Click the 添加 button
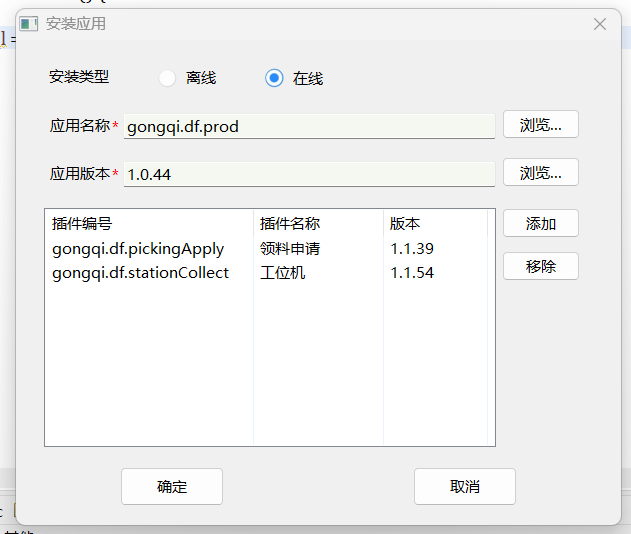Viewport: 631px width, 534px height. click(x=540, y=223)
